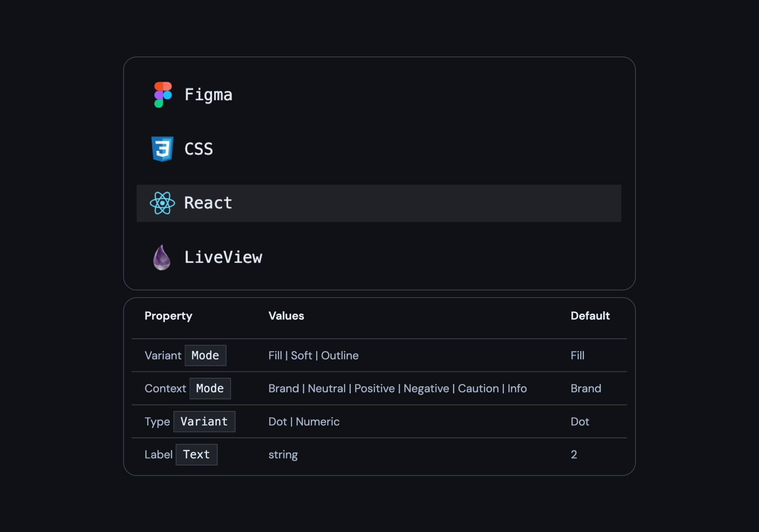The image size is (759, 532).
Task: Select the Figma framework option
Action: [209, 95]
